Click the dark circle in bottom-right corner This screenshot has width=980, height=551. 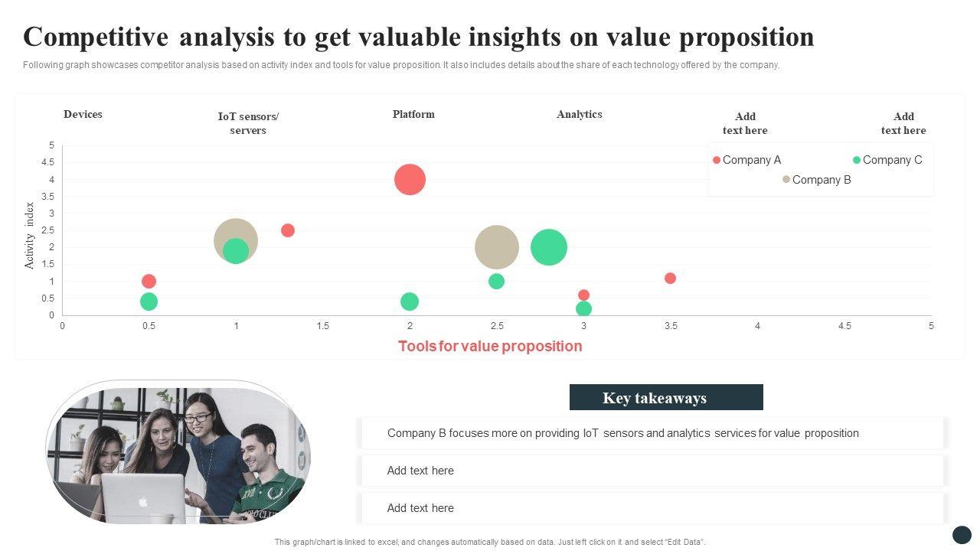coord(962,535)
